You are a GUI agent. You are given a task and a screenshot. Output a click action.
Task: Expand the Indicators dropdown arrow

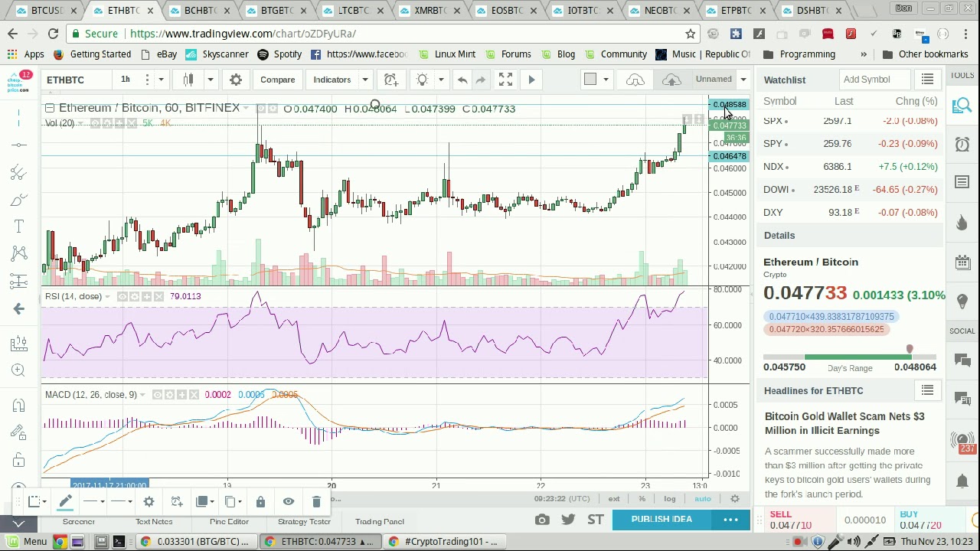(365, 80)
